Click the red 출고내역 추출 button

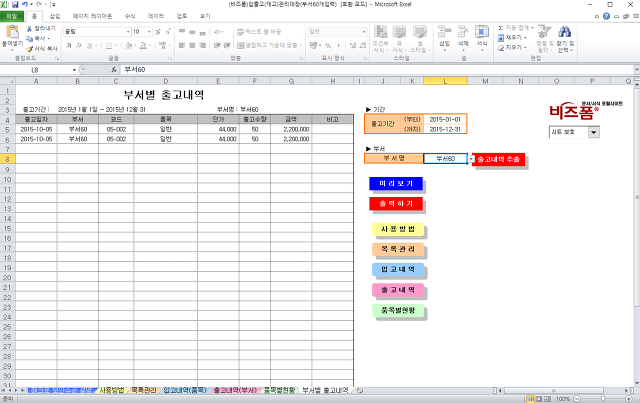[498, 159]
